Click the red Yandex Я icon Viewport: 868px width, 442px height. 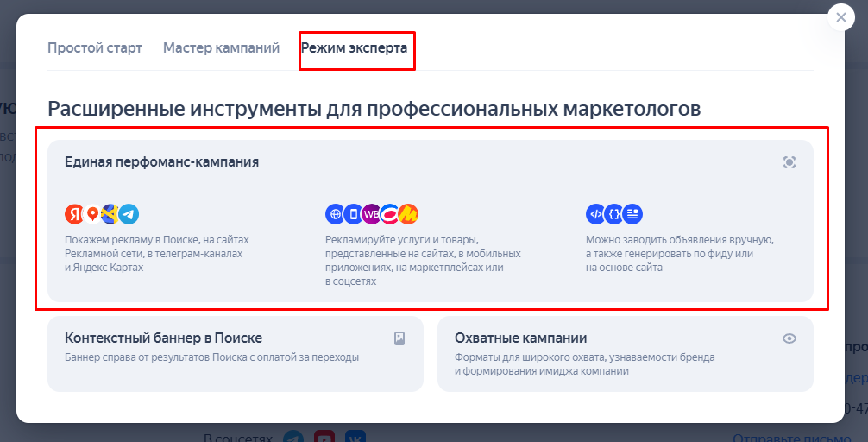tap(75, 214)
